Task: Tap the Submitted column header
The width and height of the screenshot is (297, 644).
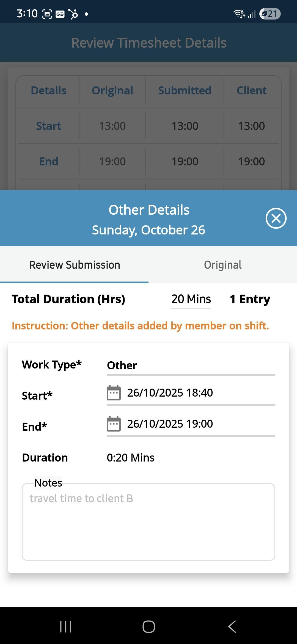Action: tap(185, 91)
